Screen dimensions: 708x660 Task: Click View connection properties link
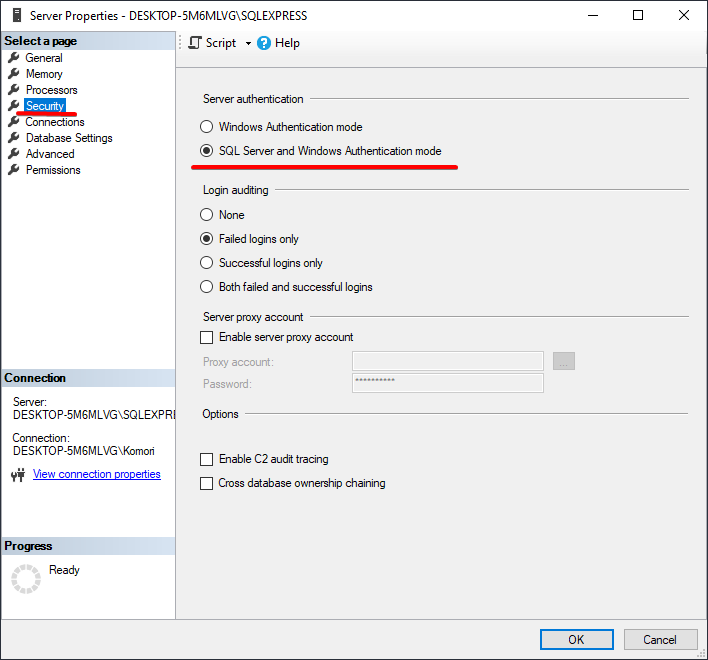tap(97, 474)
